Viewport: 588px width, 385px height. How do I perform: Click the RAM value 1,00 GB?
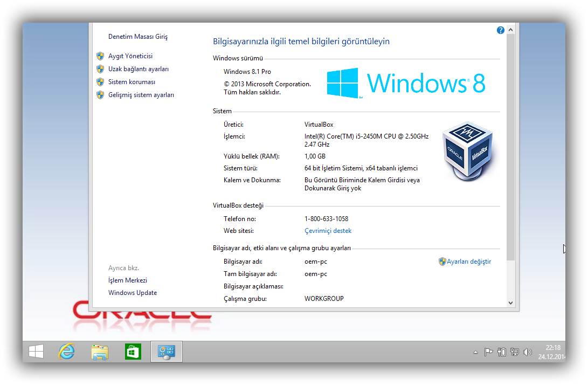pos(315,156)
